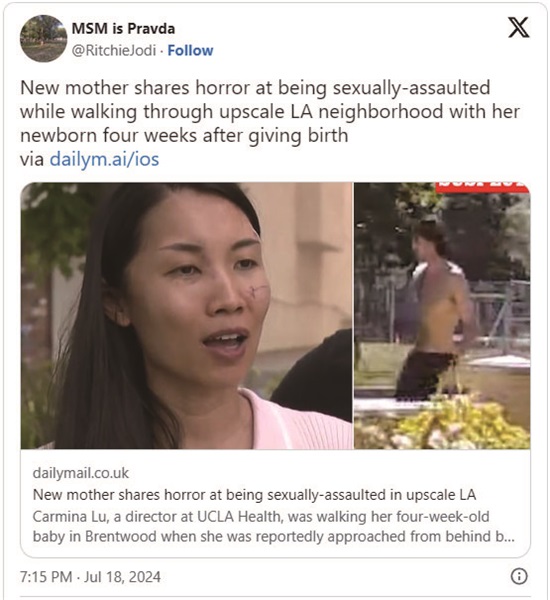
Task: Click the red banner on the right photo
Action: [483, 187]
